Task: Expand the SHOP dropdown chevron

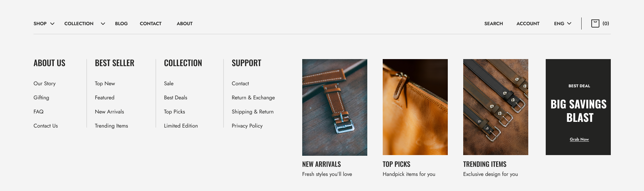Action: click(x=52, y=23)
